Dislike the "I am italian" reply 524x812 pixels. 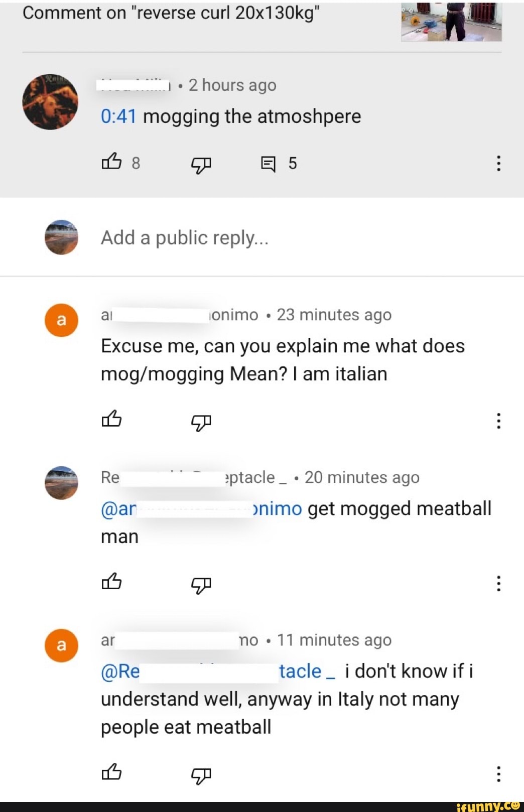click(x=201, y=422)
